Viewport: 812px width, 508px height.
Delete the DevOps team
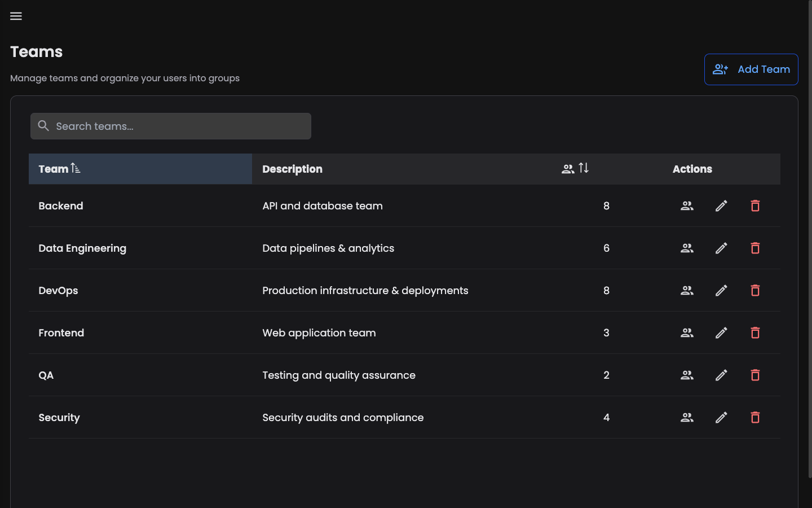(755, 290)
